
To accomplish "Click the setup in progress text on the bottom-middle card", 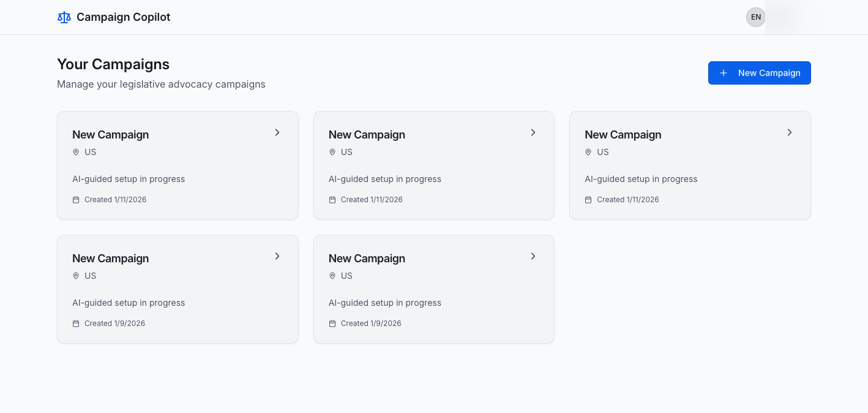I will click(x=385, y=303).
